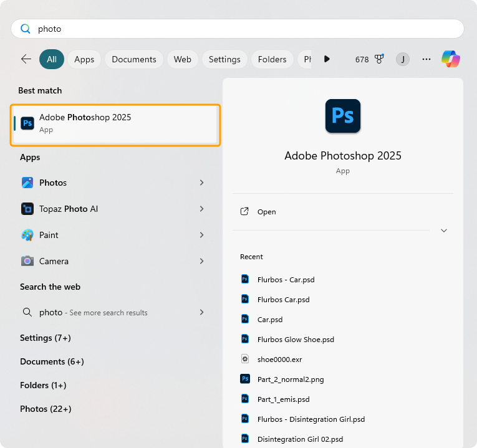Switch to the Settings filter tab
The width and height of the screenshot is (477, 448).
224,59
